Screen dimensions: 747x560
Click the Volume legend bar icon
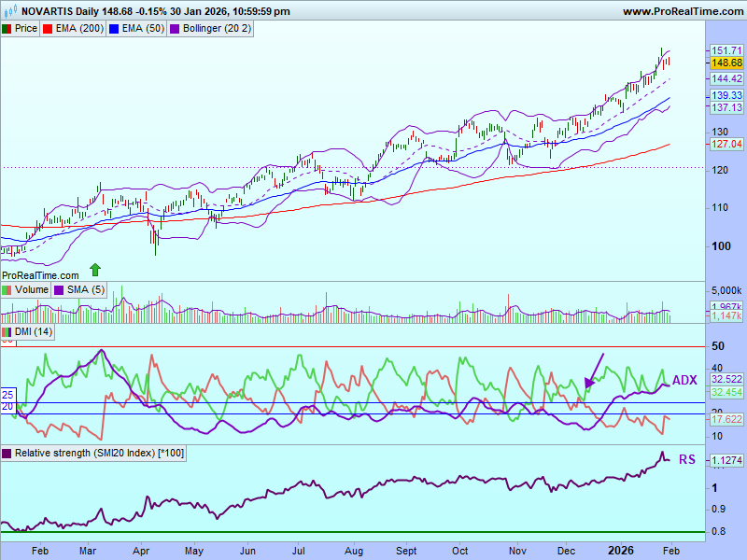pyautogui.click(x=7, y=290)
